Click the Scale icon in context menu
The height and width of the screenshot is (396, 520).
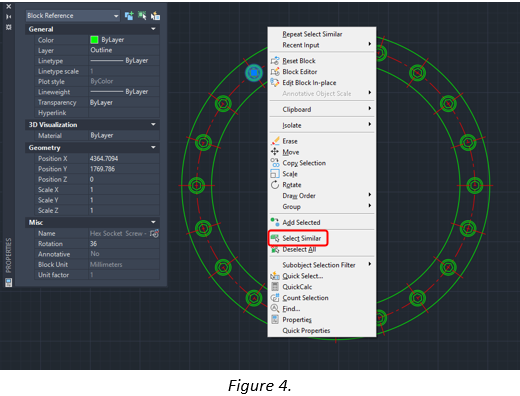point(275,174)
